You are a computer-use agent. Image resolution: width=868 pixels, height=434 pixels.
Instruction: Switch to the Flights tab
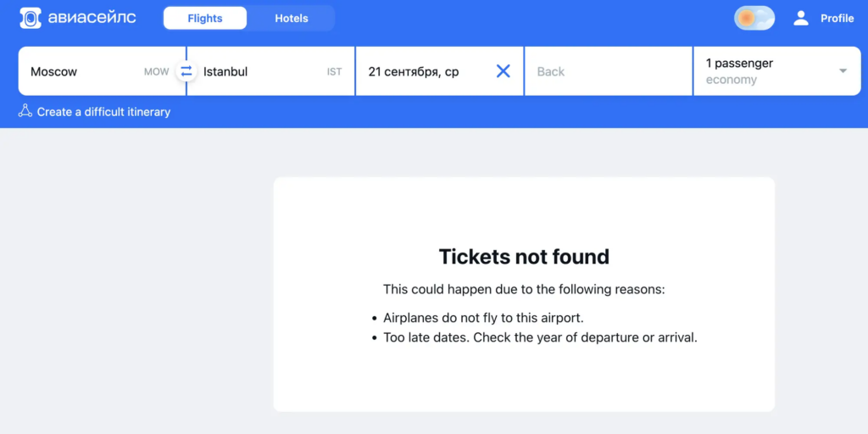(205, 18)
